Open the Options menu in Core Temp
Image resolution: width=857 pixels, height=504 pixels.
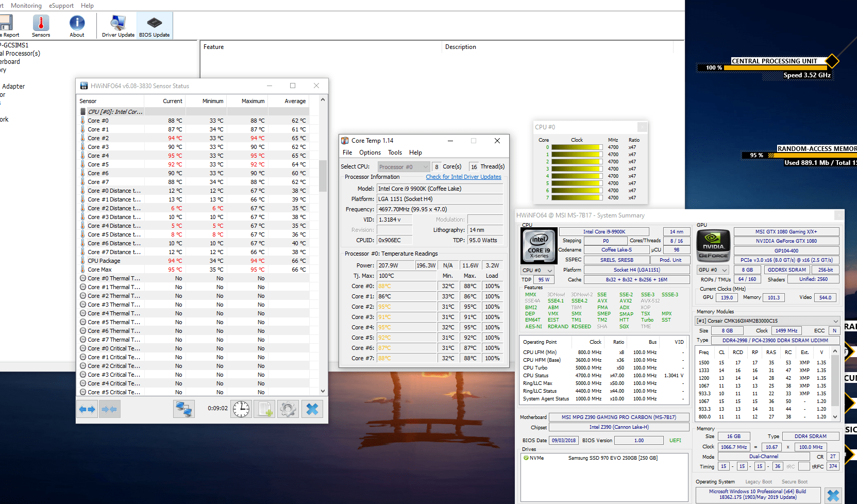(369, 153)
